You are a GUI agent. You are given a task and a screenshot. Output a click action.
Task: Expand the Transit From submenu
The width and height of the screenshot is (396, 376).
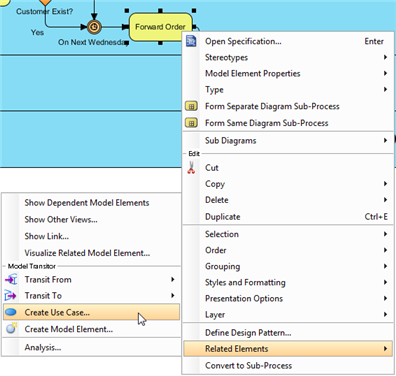(x=91, y=279)
